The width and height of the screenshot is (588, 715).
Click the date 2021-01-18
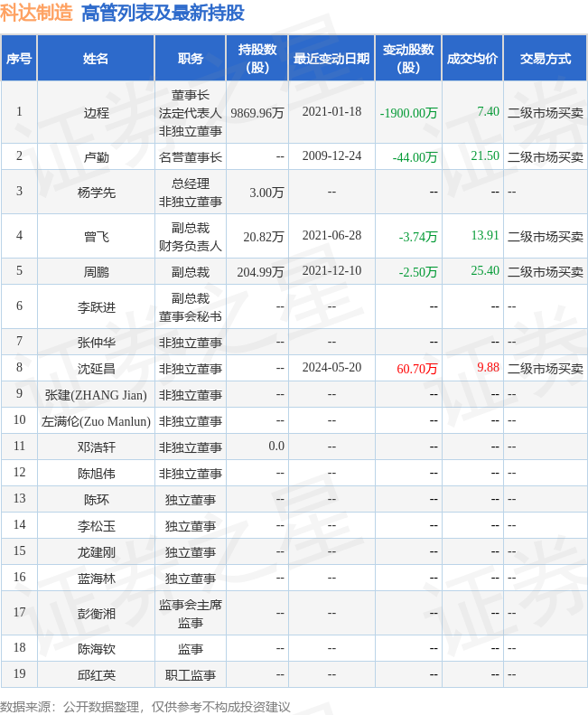[x=331, y=111]
